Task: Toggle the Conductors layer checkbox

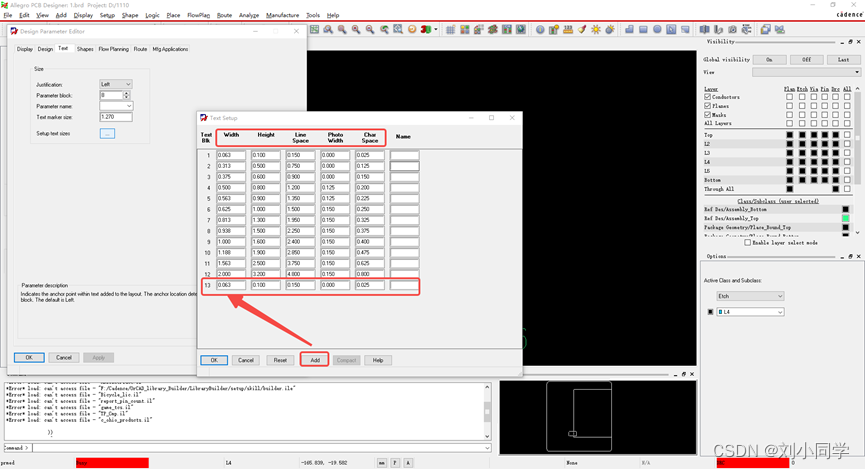Action: [x=708, y=97]
